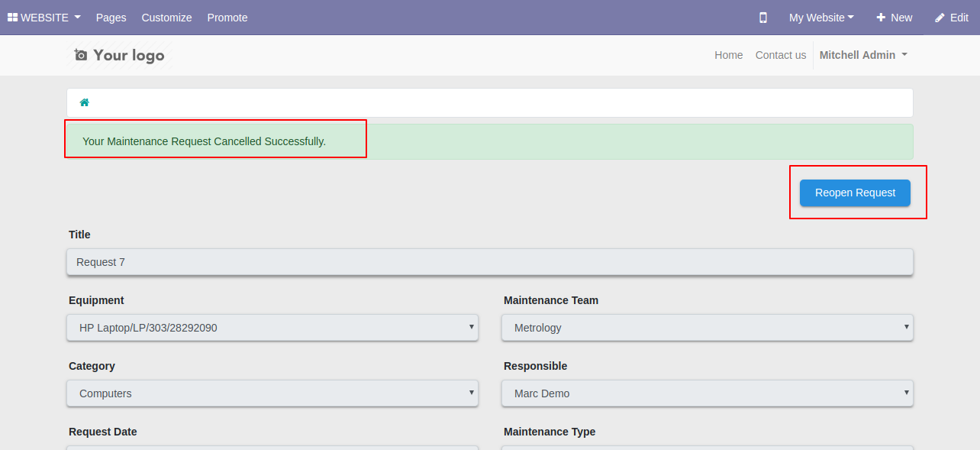The width and height of the screenshot is (980, 450).
Task: Open the WEBSITE apps grid menu
Action: pyautogui.click(x=44, y=18)
